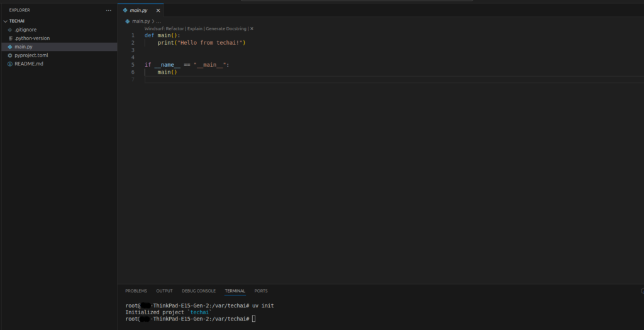Click the .python-version file icon
Viewport: 644px width, 330px height.
[x=10, y=38]
